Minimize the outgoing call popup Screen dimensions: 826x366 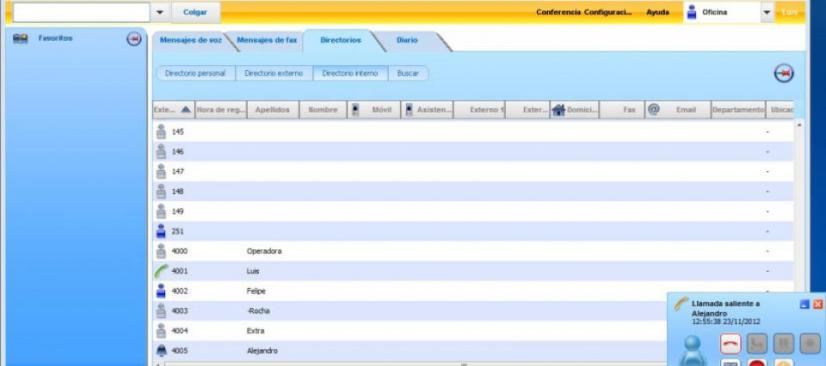pyautogui.click(x=804, y=304)
